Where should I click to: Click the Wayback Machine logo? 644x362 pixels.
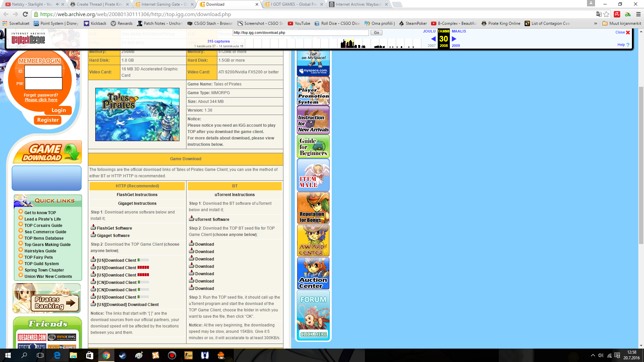pyautogui.click(x=28, y=39)
